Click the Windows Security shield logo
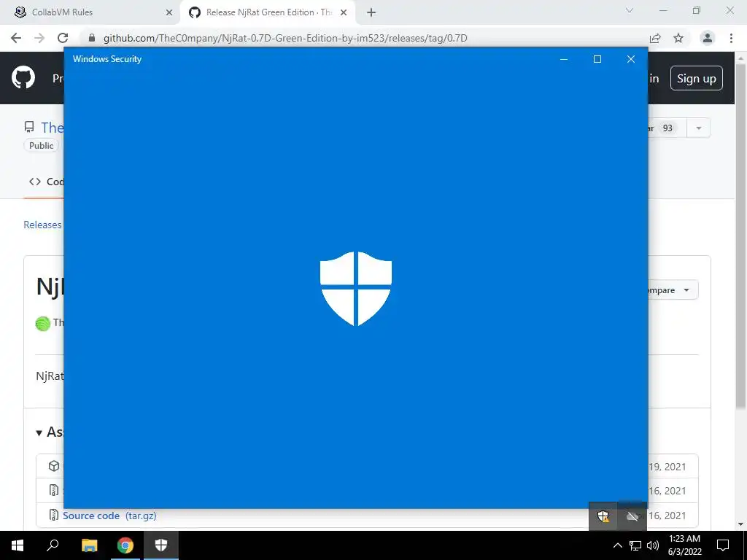 356,289
